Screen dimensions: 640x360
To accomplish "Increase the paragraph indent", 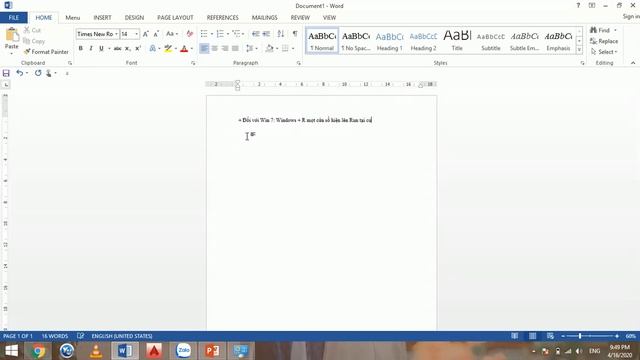I will point(266,34).
